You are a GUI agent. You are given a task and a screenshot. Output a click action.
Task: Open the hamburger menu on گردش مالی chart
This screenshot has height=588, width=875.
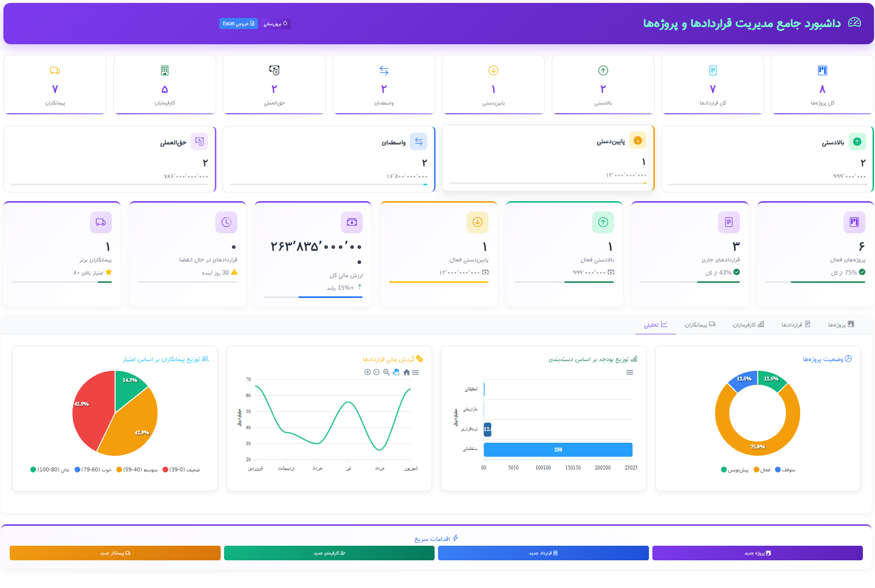pyautogui.click(x=416, y=372)
